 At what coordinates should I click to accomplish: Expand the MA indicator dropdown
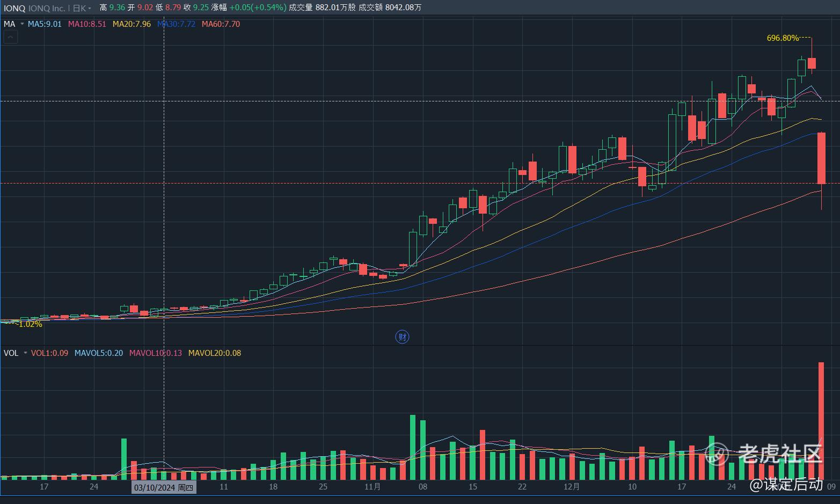point(22,24)
